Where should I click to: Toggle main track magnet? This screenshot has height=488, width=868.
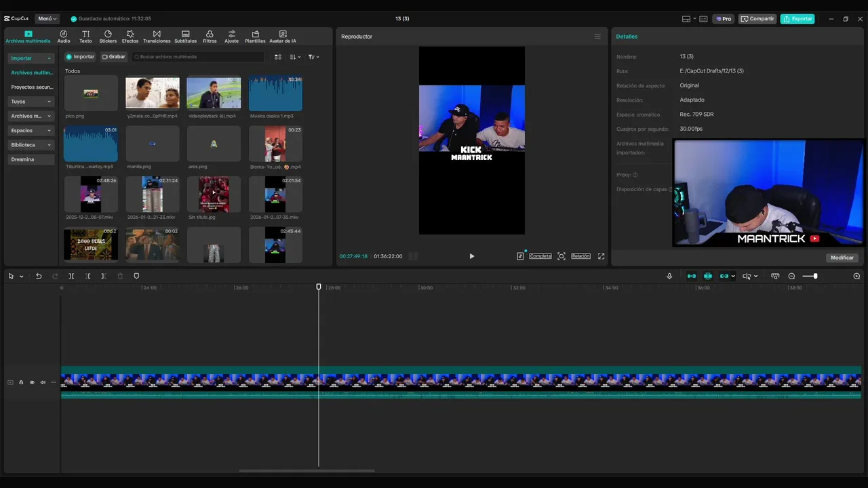click(692, 276)
